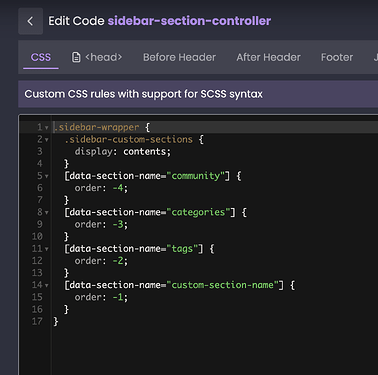
Task: Place cursor on 'order: -2;' line
Action: [101, 261]
